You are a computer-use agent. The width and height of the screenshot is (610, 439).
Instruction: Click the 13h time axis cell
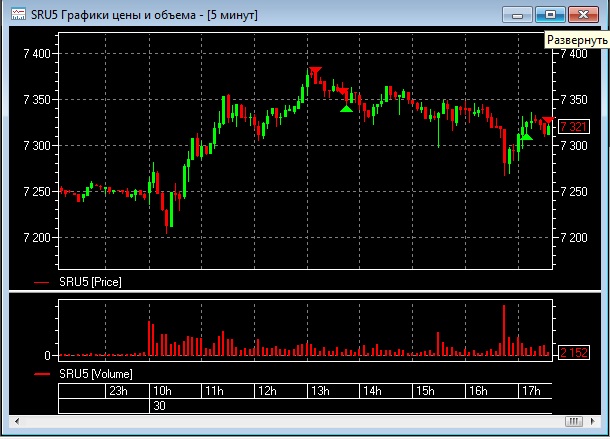(x=333, y=391)
